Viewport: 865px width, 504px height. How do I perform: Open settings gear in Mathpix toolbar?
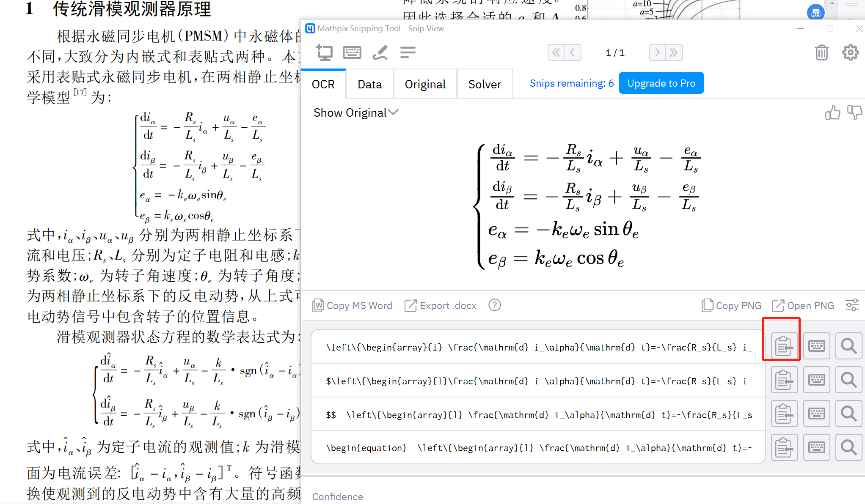pos(850,52)
